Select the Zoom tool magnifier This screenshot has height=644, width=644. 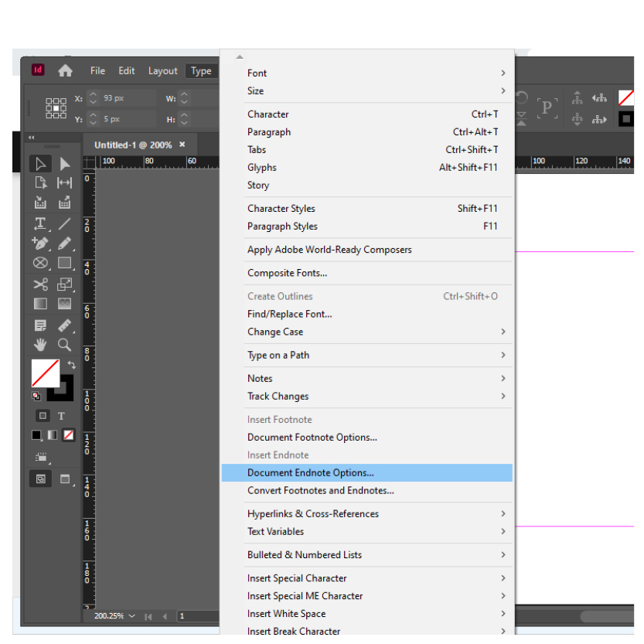coord(64,345)
